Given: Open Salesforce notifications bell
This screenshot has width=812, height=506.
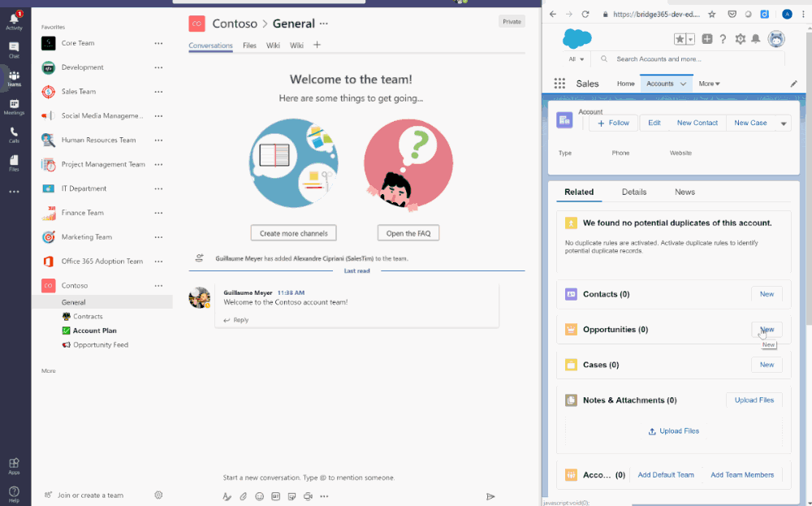Looking at the screenshot, I should 756,39.
